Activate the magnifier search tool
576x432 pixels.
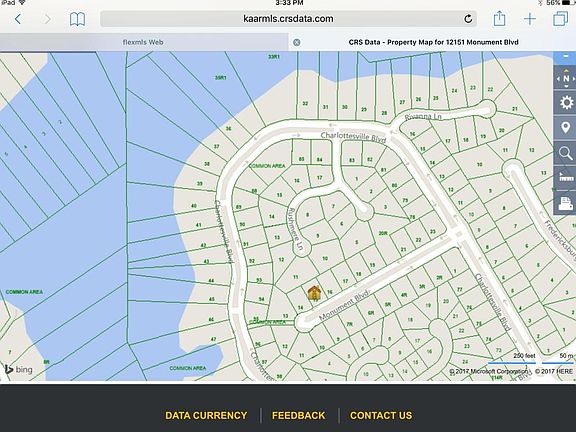[x=566, y=153]
